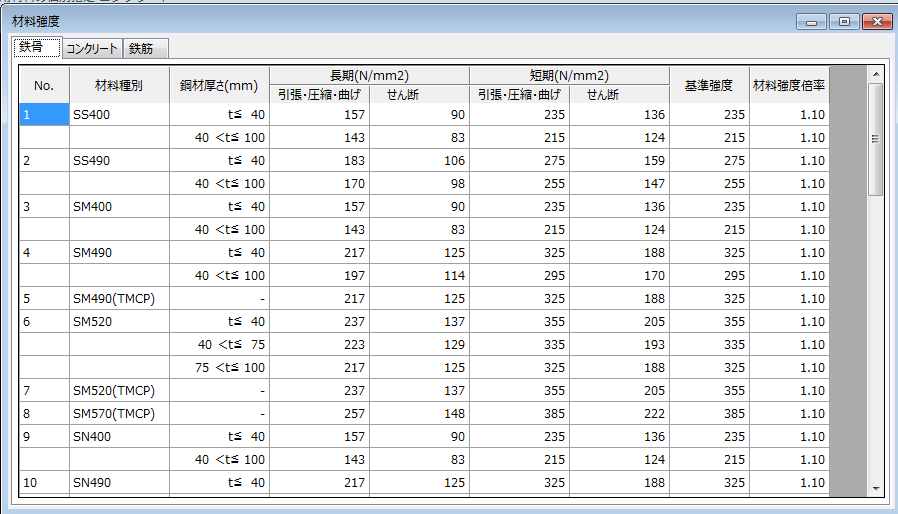Select the No. column header
Viewport: 898px width, 514px height.
[x=44, y=85]
